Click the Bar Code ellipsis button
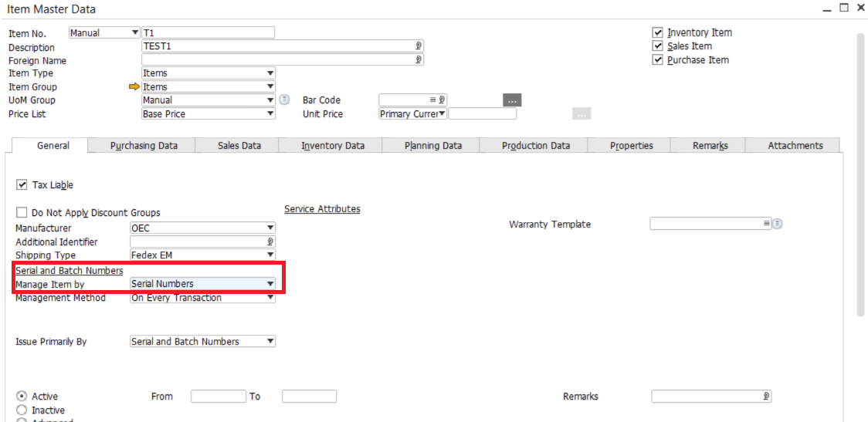Screen dimensions: 868x422 point(513,100)
